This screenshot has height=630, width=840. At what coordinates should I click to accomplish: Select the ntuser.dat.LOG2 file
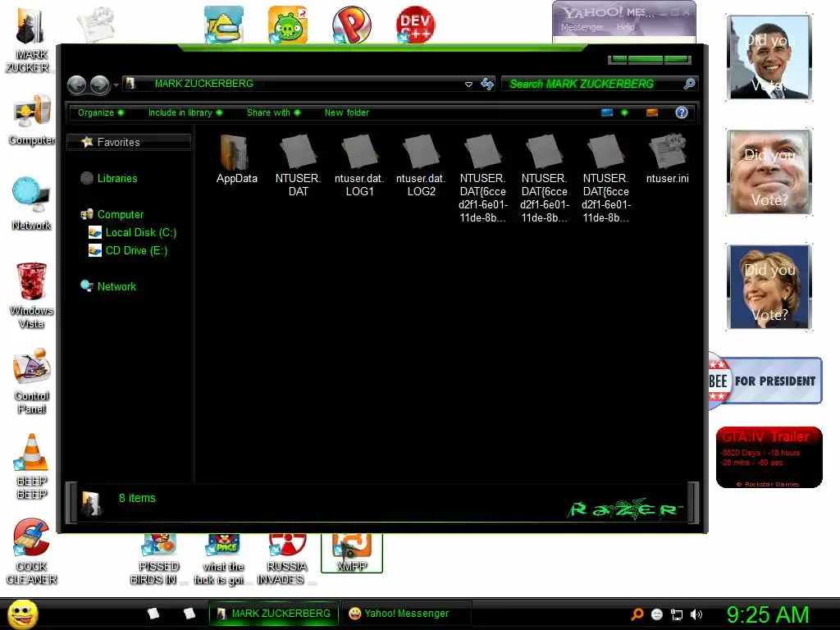(x=421, y=166)
